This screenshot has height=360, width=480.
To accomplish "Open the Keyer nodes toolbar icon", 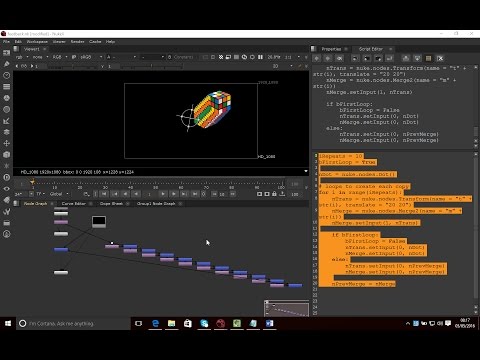I will [6, 121].
